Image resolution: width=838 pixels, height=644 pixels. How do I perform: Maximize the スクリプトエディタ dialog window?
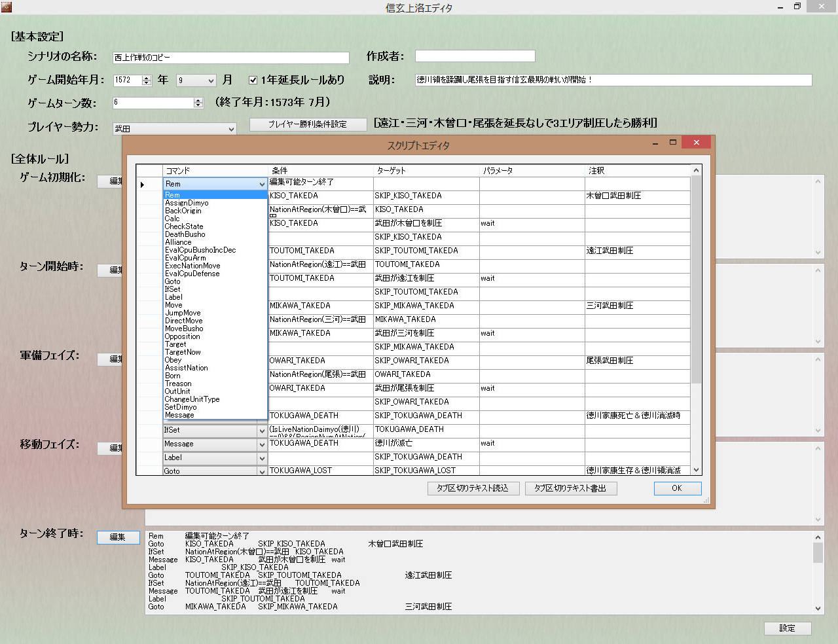672,142
